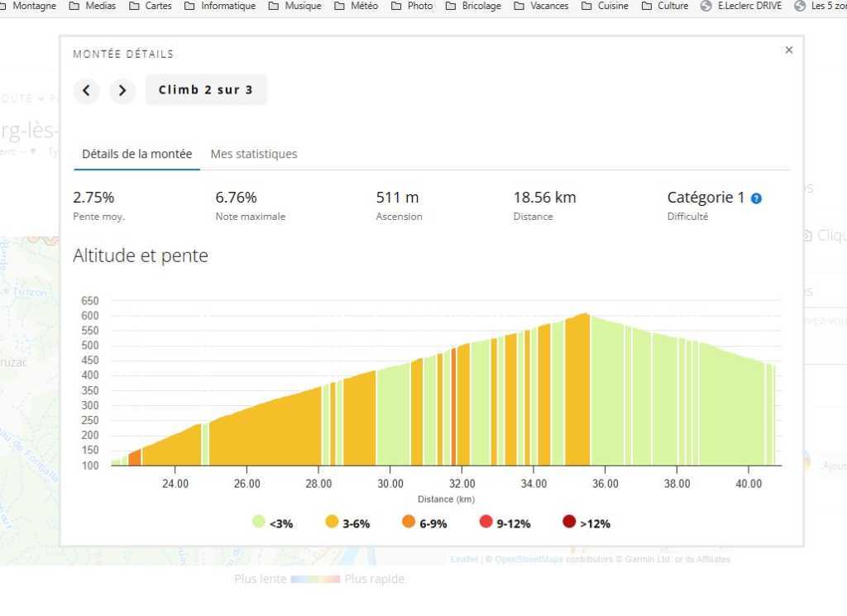847x616 pixels.
Task: Open the Cuisine bookmarks folder
Action: [x=605, y=6]
